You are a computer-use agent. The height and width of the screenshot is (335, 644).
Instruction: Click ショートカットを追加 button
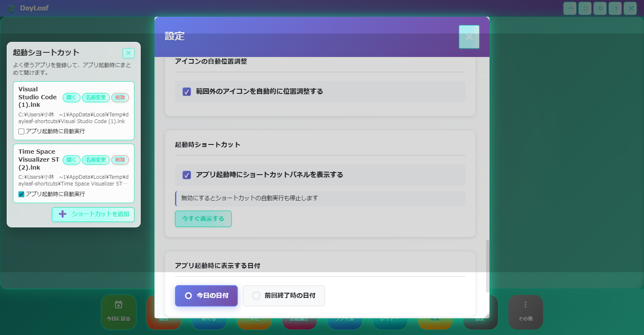click(x=93, y=214)
